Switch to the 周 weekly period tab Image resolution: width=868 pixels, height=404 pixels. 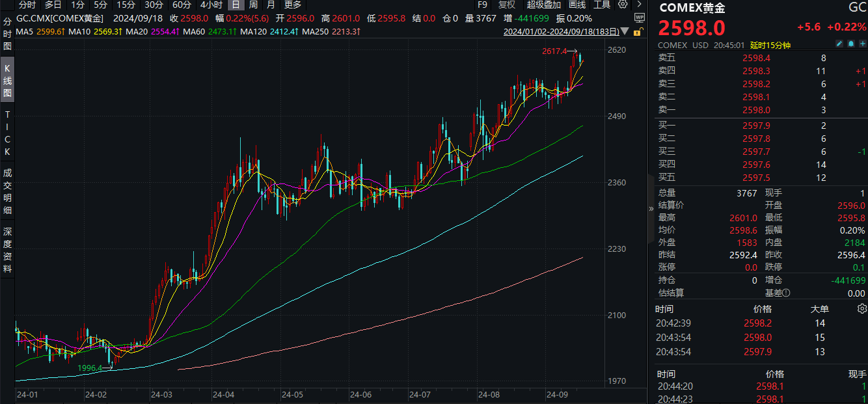[x=253, y=5]
